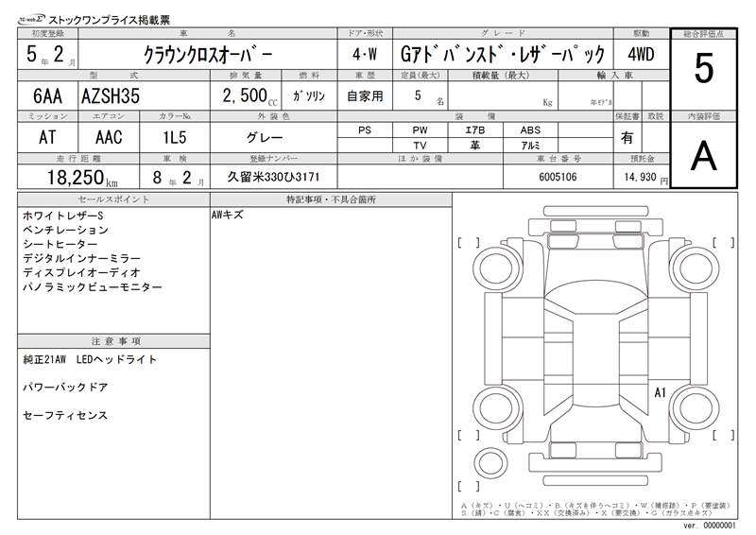Click the PS equipment cell
The height and width of the screenshot is (535, 756).
[x=365, y=130]
